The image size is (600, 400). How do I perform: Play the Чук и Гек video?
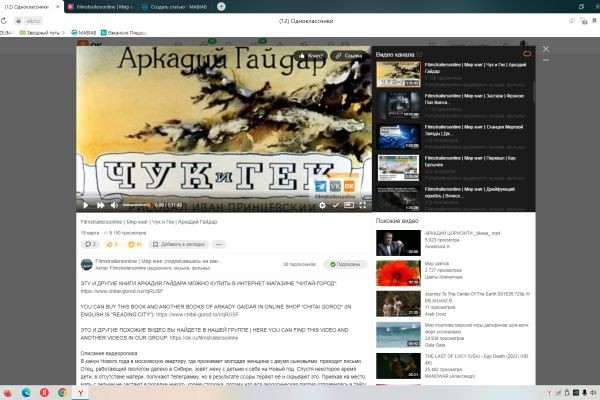85,206
